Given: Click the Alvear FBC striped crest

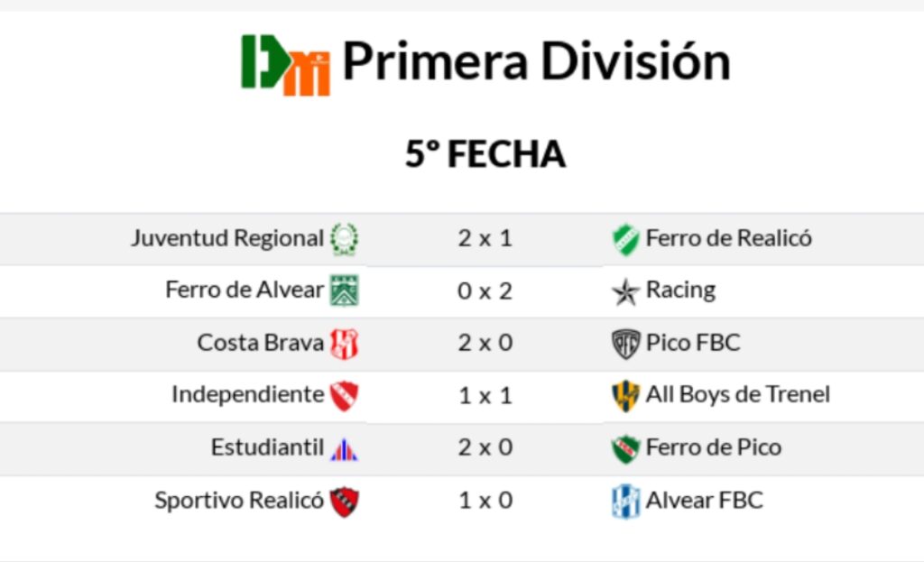Looking at the screenshot, I should (625, 501).
